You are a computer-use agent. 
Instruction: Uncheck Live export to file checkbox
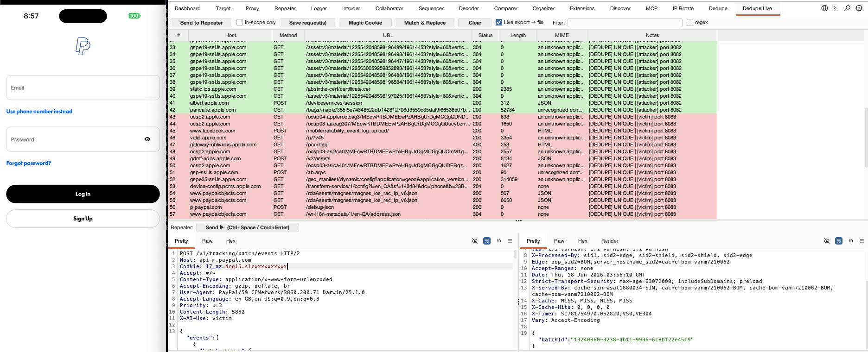(499, 22)
